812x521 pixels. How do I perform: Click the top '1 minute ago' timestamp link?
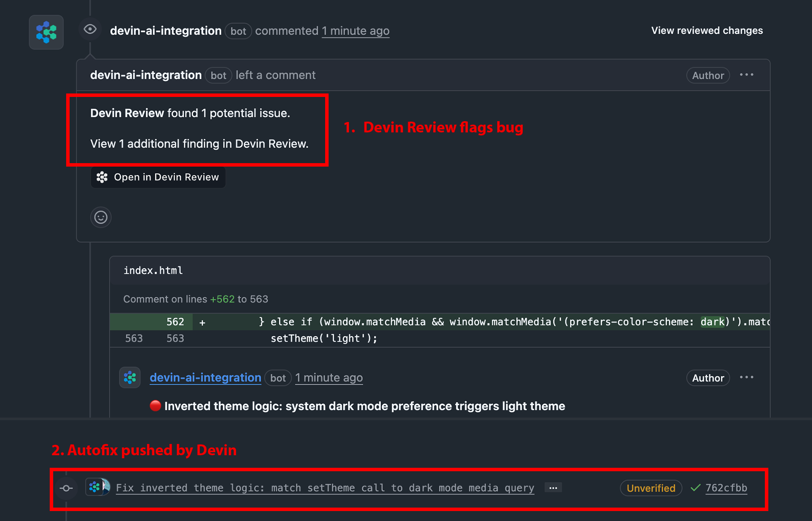[355, 31]
